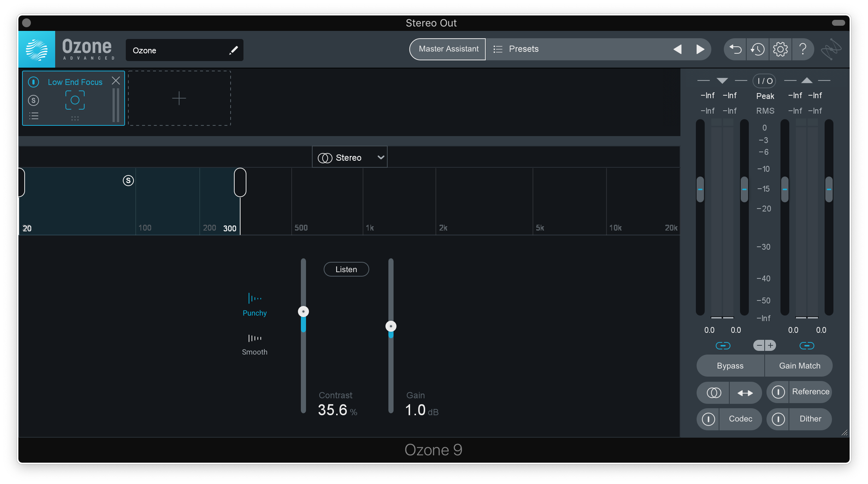868x484 pixels.
Task: Click the mono sum overlapping circles icon
Action: pyautogui.click(x=714, y=393)
